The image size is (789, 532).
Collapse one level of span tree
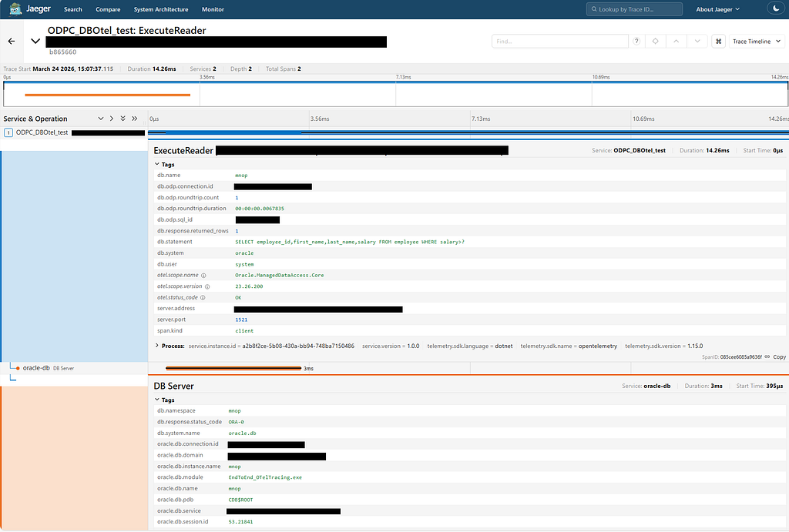[x=101, y=119]
